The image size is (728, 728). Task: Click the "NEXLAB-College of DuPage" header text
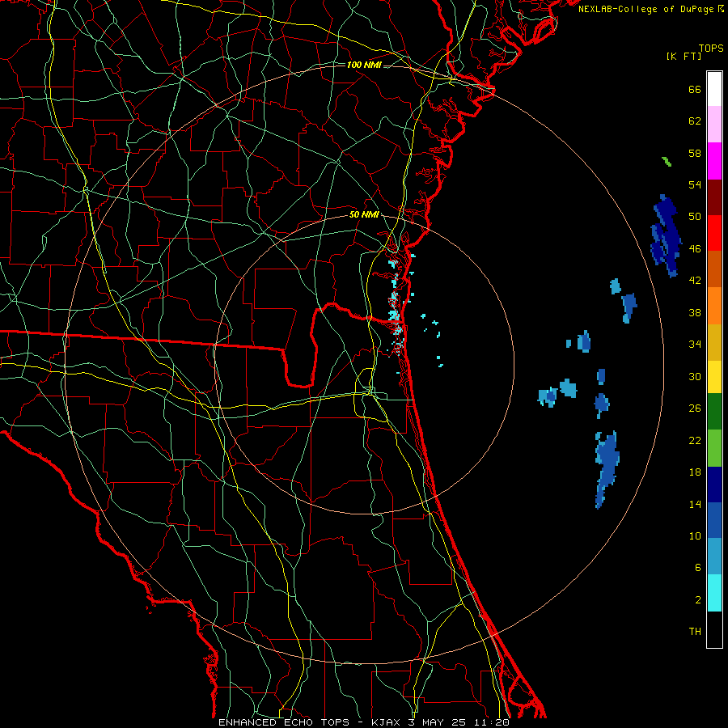tap(646, 9)
